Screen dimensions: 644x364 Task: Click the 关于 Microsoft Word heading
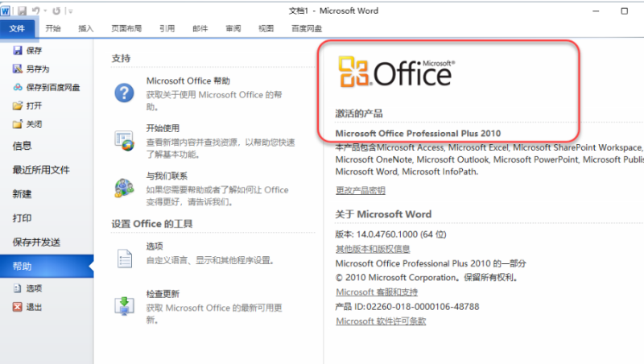(x=383, y=214)
